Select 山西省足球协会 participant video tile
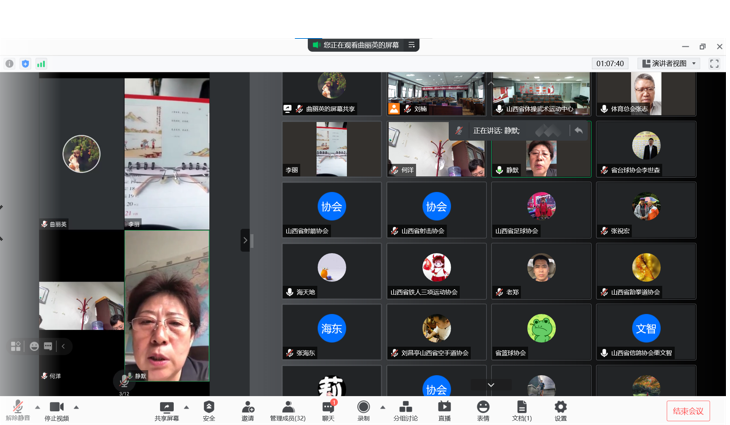The image size is (730, 425). point(541,211)
